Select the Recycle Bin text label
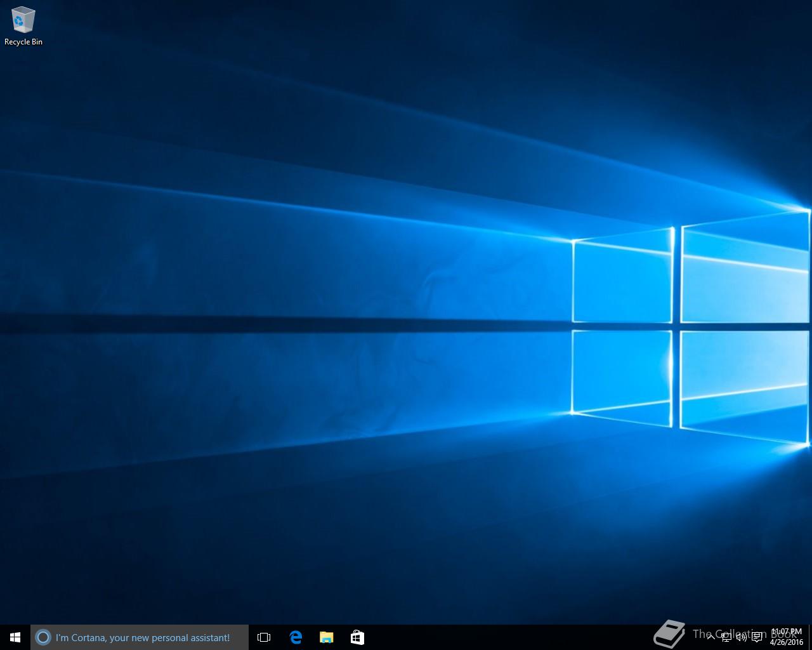Viewport: 812px width, 650px height. coord(23,42)
